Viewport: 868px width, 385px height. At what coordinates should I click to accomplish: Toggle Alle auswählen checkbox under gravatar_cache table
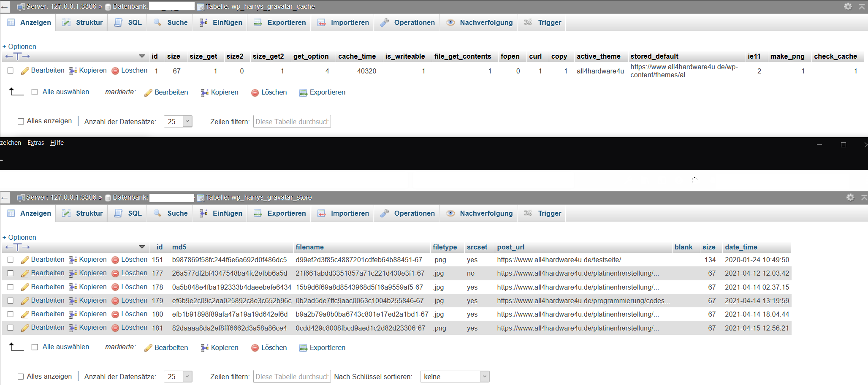pyautogui.click(x=35, y=92)
